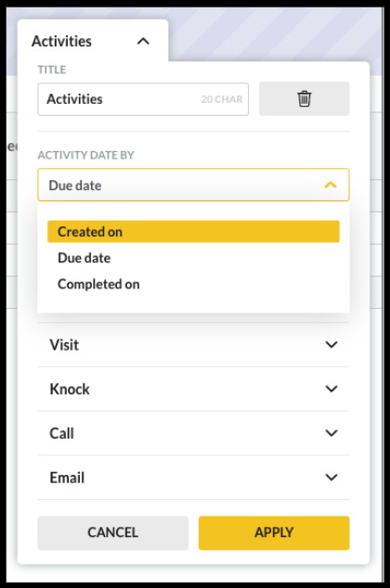The image size is (390, 588).
Task: Click the trash can delete icon
Action: pyautogui.click(x=304, y=98)
